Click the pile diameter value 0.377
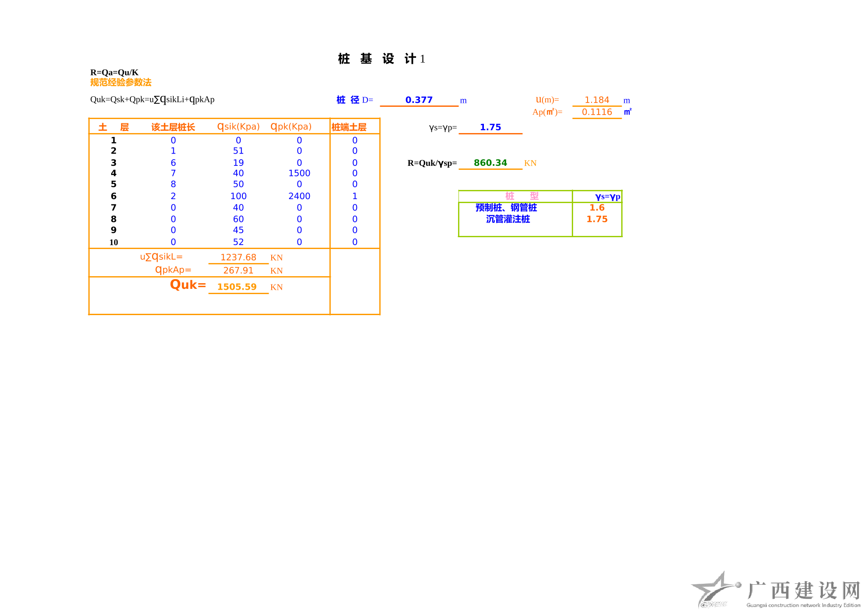This screenshot has width=868, height=614. 419,100
